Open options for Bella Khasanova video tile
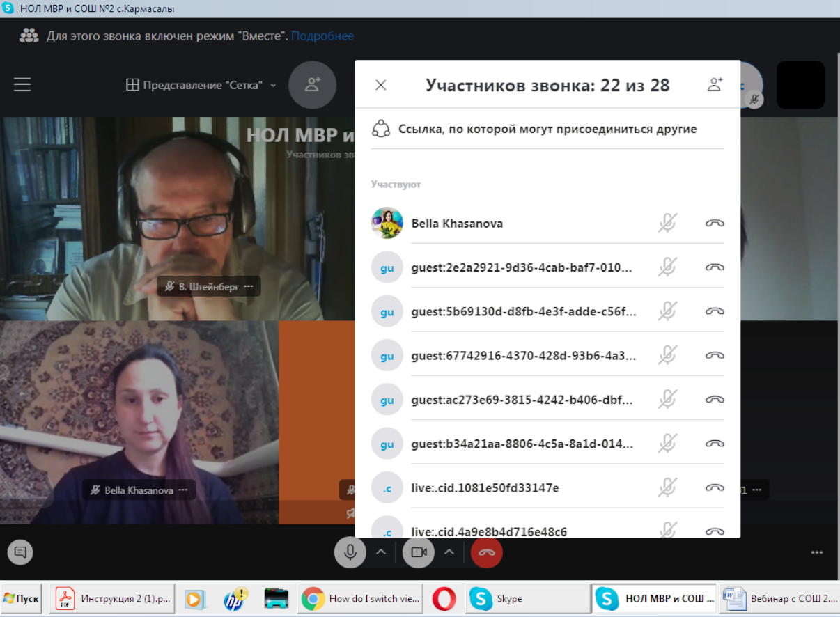Viewport: 840px width, 617px height. [183, 490]
